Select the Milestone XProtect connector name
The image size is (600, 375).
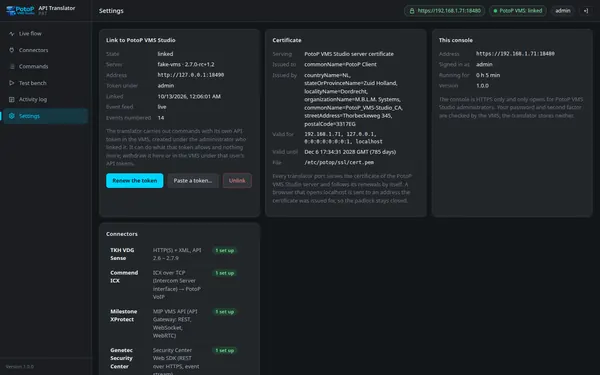click(124, 315)
